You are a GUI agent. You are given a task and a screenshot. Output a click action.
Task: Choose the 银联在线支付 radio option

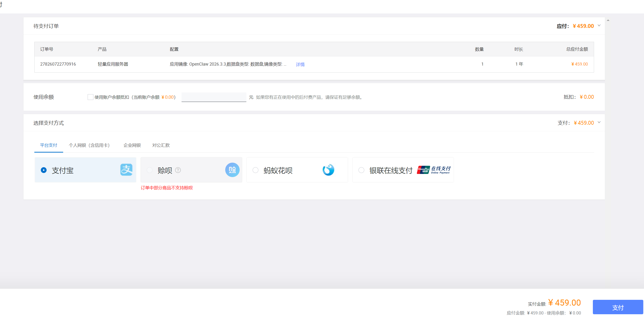361,170
